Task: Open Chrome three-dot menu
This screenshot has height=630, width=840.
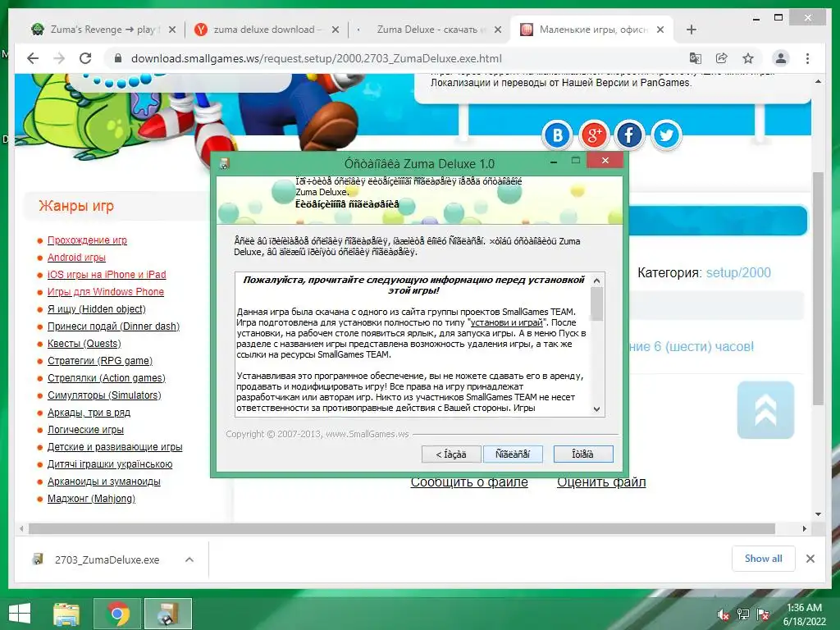Action: click(807, 58)
